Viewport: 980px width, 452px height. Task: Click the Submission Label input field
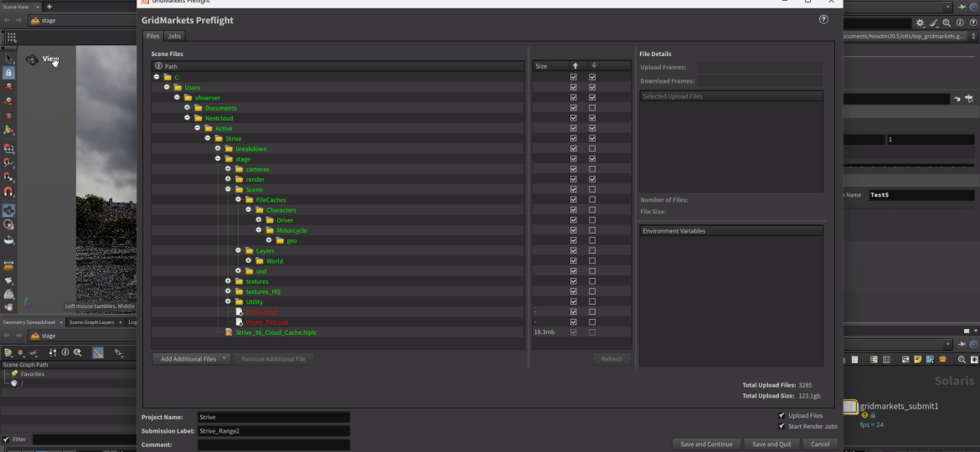coord(272,431)
